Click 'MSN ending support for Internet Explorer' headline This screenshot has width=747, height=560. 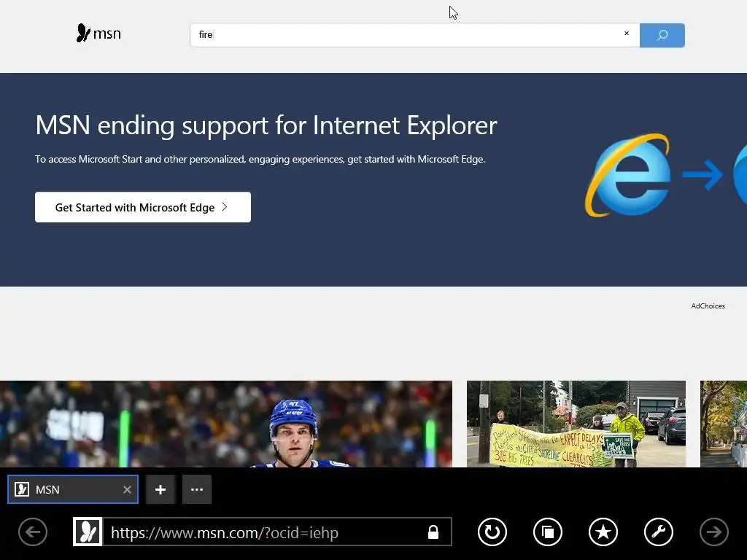click(266, 125)
